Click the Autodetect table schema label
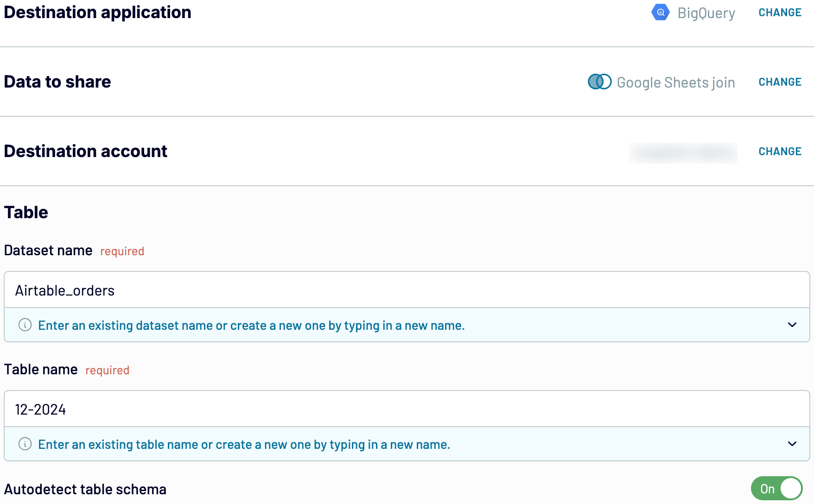Screen dimensions: 814x504 coord(85,489)
